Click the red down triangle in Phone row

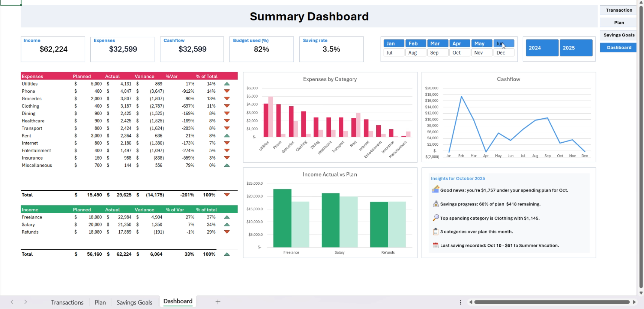(227, 91)
